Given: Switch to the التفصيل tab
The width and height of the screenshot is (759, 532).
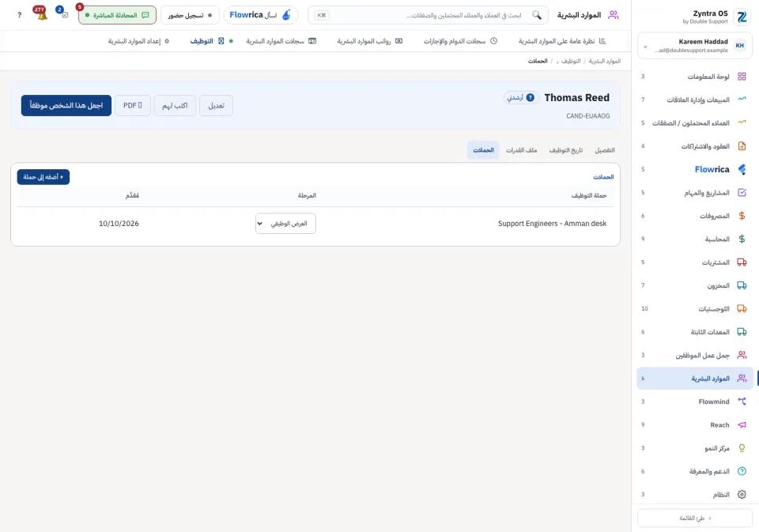Looking at the screenshot, I should 605,150.
